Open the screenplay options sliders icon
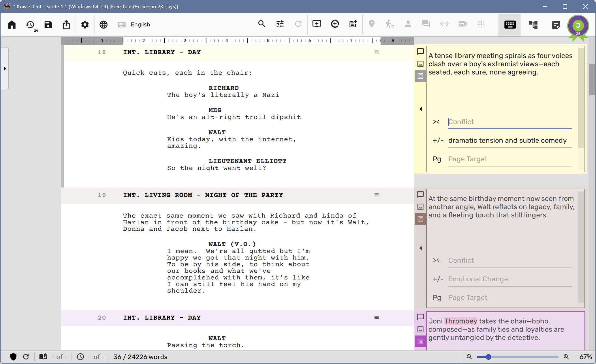The height and width of the screenshot is (364, 596). 280,24
